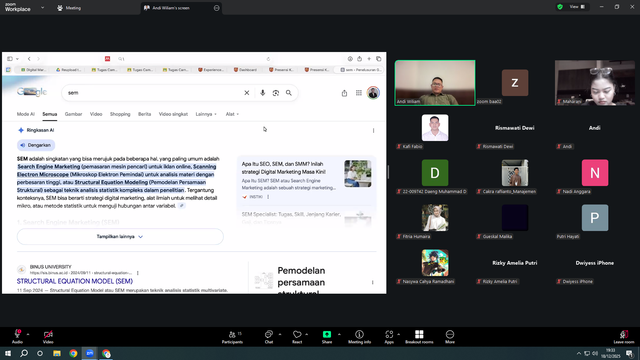The width and height of the screenshot is (640, 360).
Task: Open the More options menu
Action: pos(450,337)
